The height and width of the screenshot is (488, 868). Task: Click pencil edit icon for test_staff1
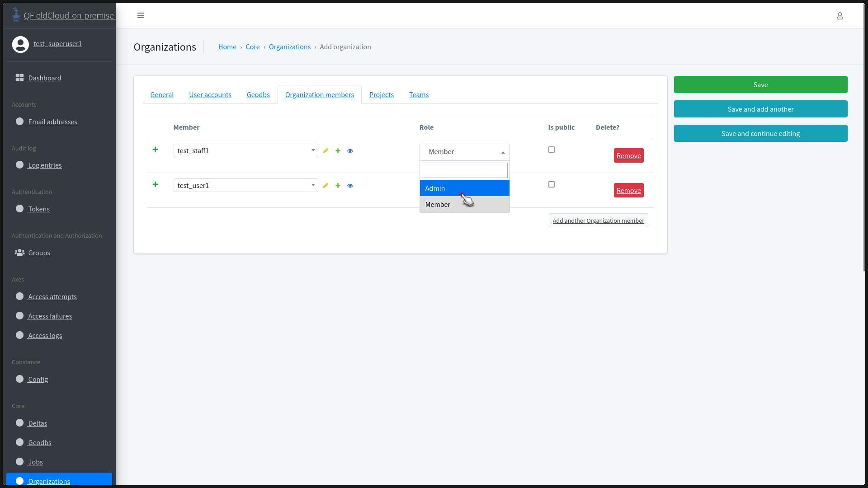coord(325,151)
